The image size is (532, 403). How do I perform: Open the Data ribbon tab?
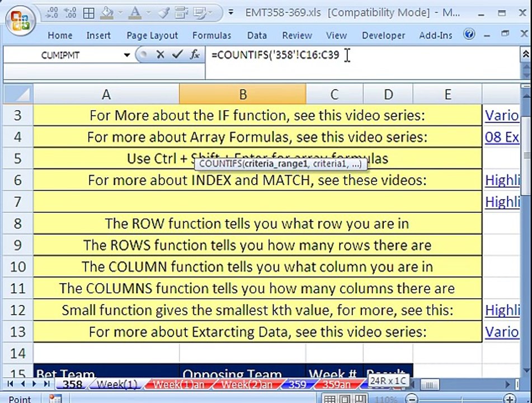tap(257, 35)
